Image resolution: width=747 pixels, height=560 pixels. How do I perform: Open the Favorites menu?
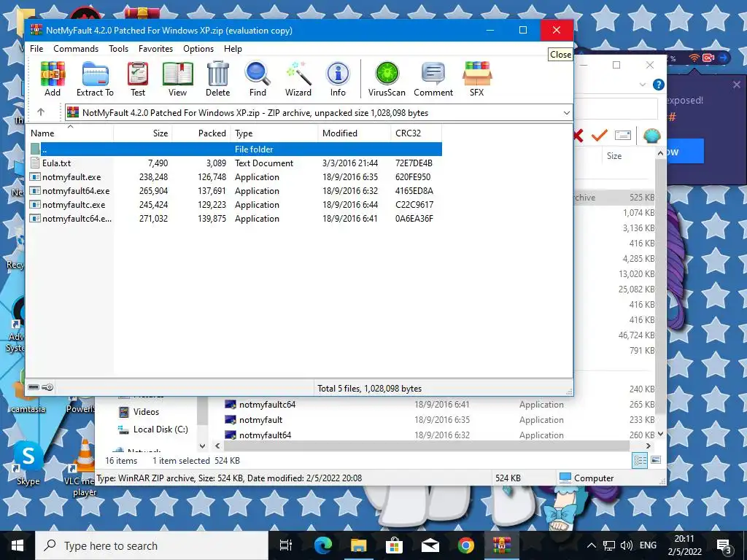pyautogui.click(x=155, y=49)
